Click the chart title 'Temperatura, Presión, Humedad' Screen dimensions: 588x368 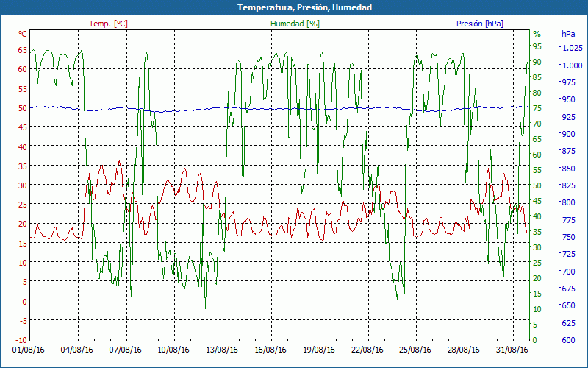(304, 7)
